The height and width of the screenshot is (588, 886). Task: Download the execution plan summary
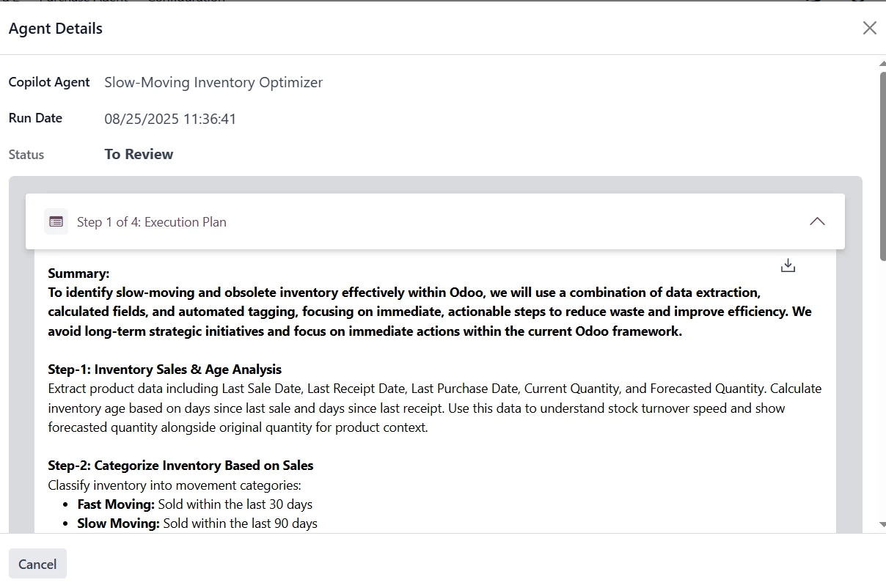(788, 265)
